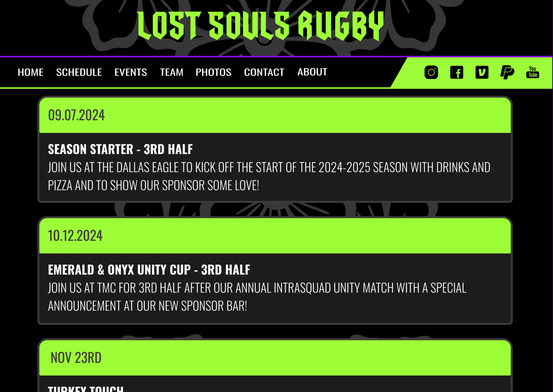Click the TMC 3rd half description text
Viewport: 553px width, 392px height.
click(x=257, y=297)
